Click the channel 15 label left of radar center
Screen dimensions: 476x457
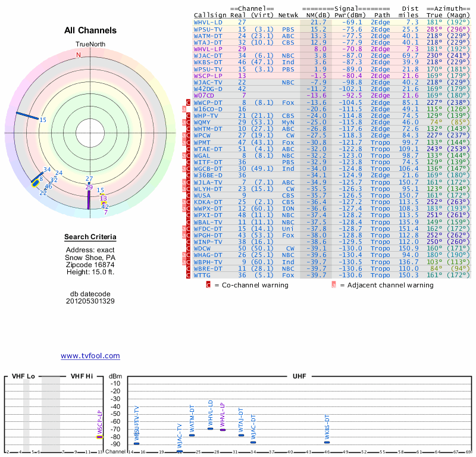pos(43,120)
